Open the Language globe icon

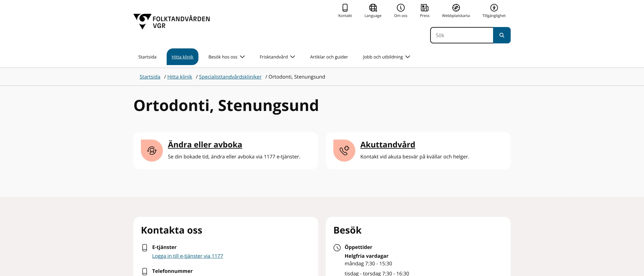pyautogui.click(x=373, y=8)
